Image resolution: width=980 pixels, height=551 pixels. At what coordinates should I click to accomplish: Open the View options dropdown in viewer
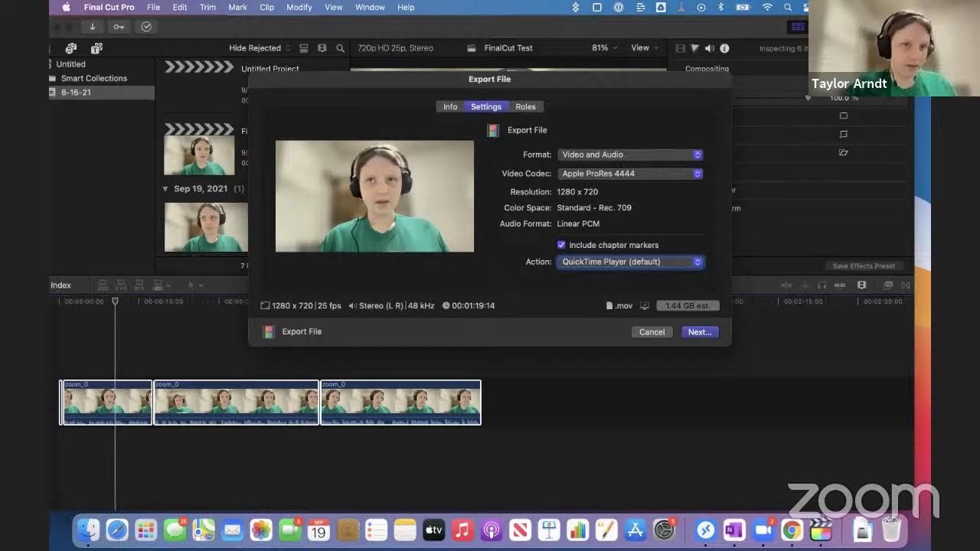pos(645,48)
